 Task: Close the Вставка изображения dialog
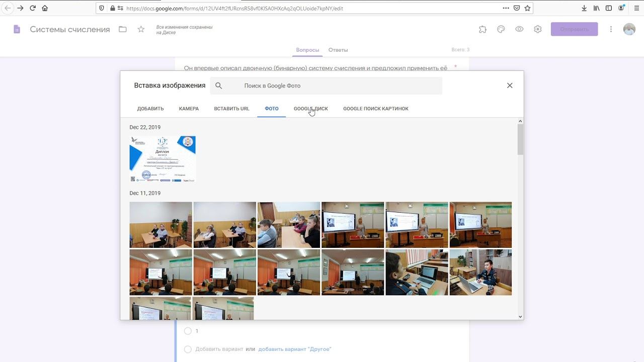pos(510,85)
